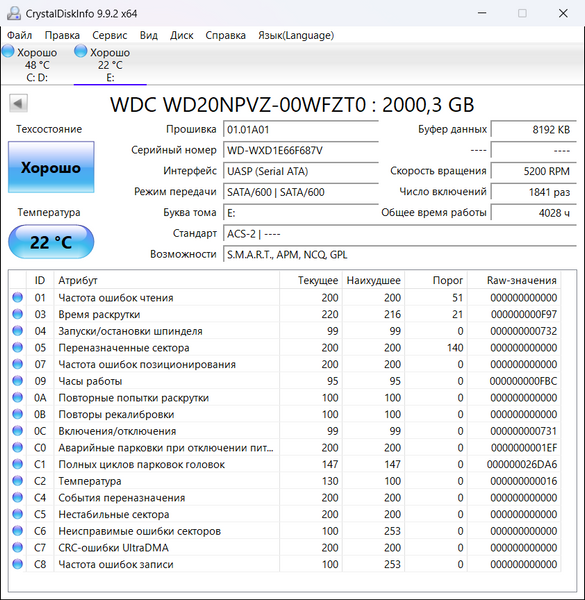The height and width of the screenshot is (600, 585).
Task: Click the 22 °C temperature button
Action: click(51, 242)
